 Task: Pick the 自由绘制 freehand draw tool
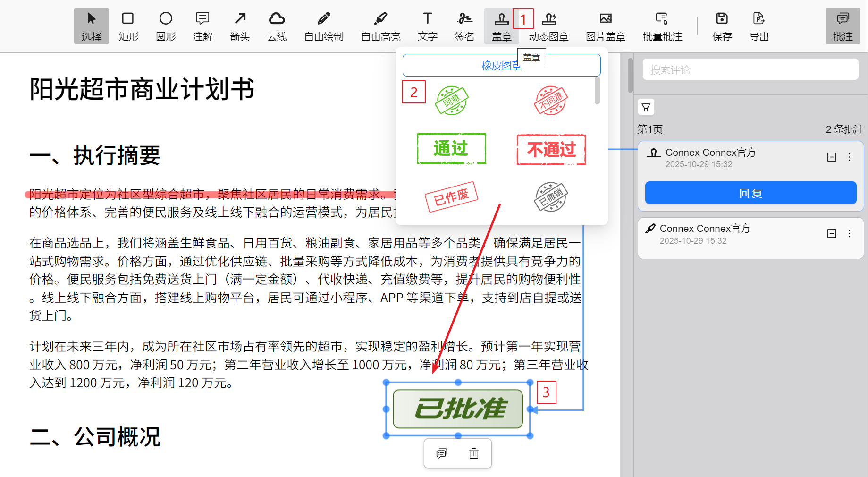pyautogui.click(x=323, y=26)
